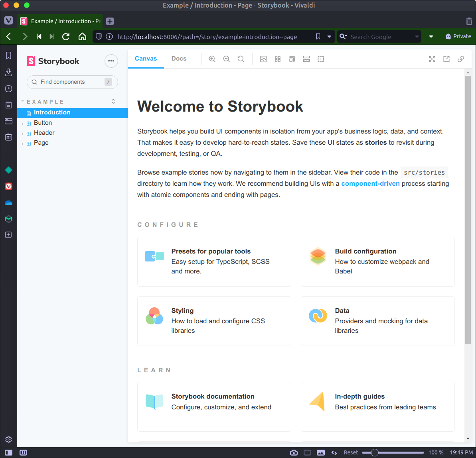Open canvas in new tab icon
Image resolution: width=476 pixels, height=458 pixels.
[446, 59]
